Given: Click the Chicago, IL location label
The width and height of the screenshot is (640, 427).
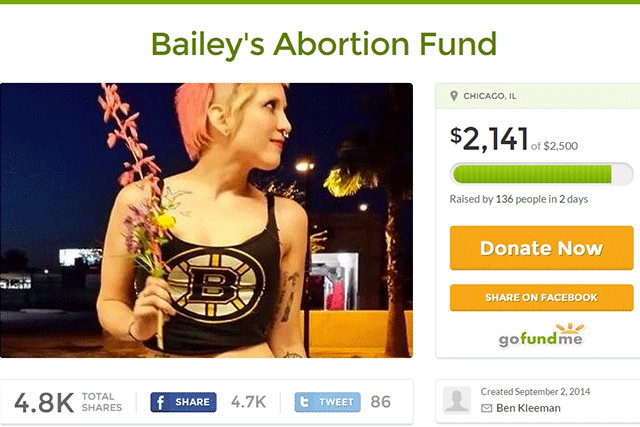Looking at the screenshot, I should tap(489, 96).
